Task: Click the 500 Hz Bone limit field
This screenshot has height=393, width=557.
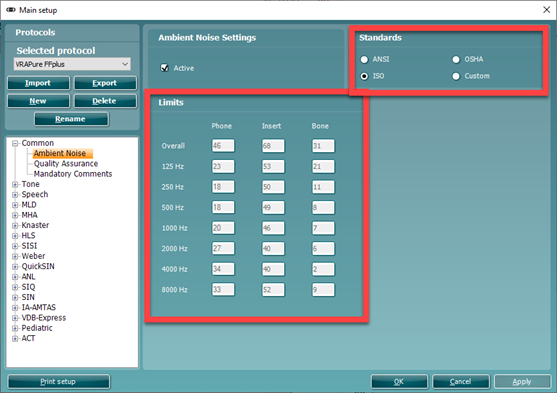Action: (x=323, y=208)
